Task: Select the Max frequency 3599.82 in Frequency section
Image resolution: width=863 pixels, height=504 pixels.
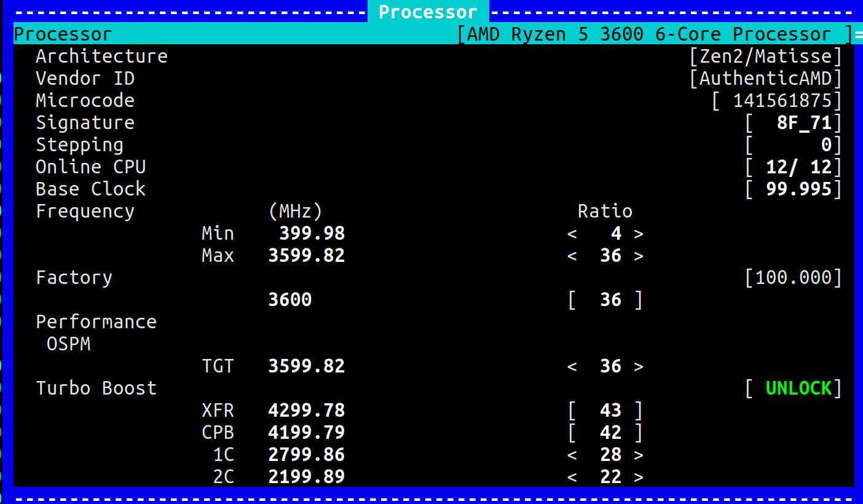Action: [x=306, y=256]
